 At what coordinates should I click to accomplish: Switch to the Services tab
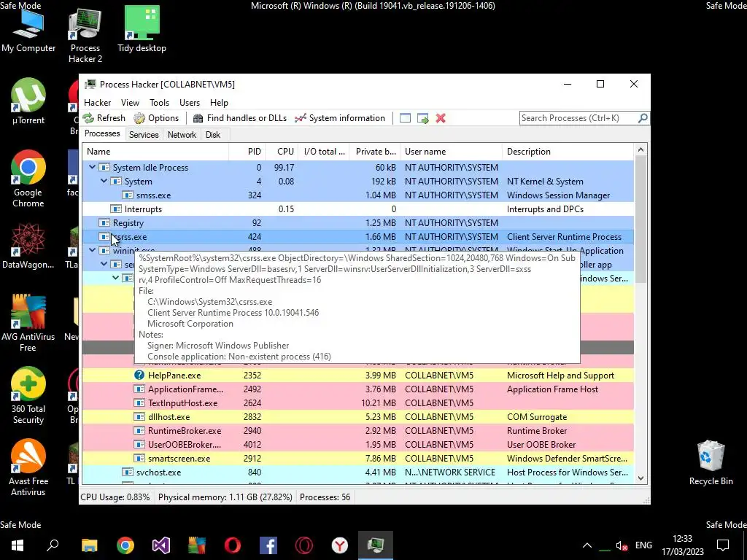click(x=144, y=135)
